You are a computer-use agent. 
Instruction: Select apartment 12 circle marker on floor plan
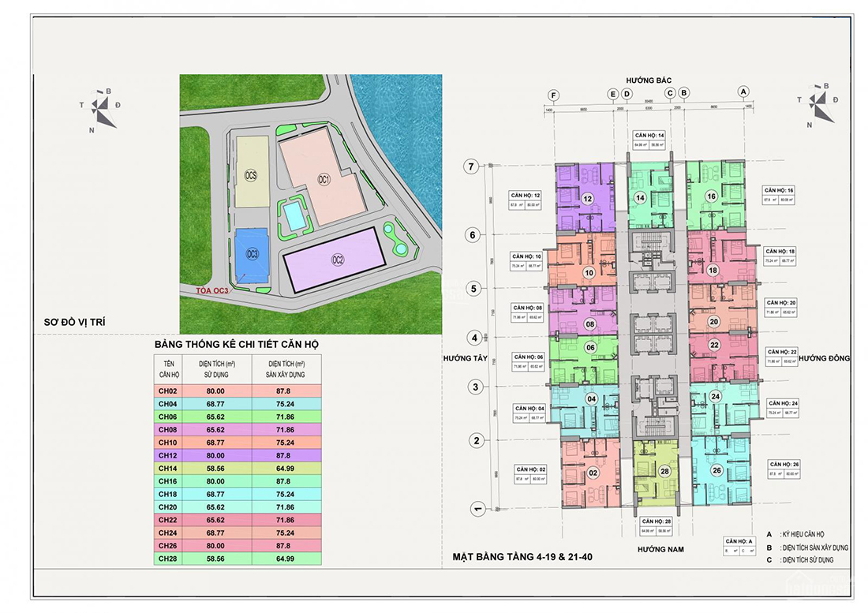(x=587, y=199)
